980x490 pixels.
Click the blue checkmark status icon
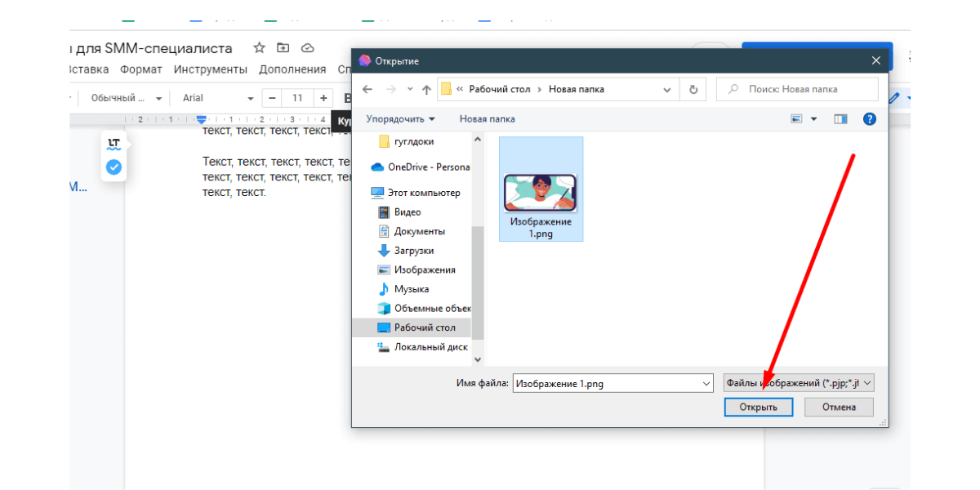pyautogui.click(x=114, y=167)
